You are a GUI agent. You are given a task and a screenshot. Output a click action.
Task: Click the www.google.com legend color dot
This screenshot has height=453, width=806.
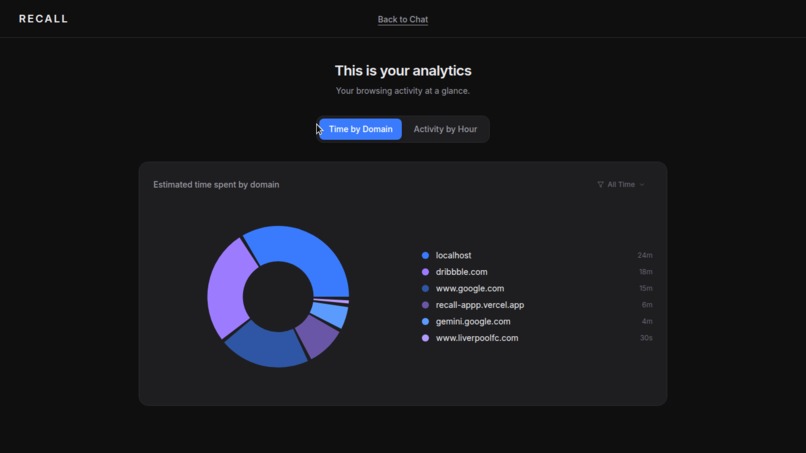coord(425,288)
